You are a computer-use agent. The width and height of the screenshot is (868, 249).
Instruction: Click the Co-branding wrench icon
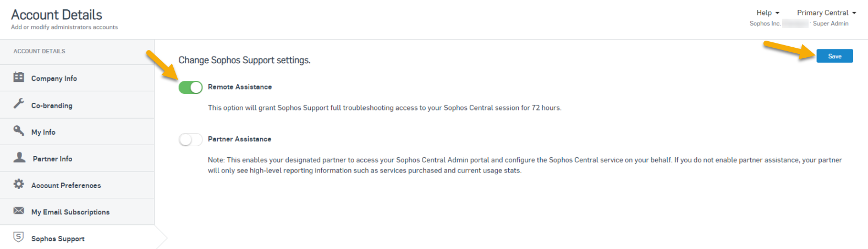[x=19, y=103]
